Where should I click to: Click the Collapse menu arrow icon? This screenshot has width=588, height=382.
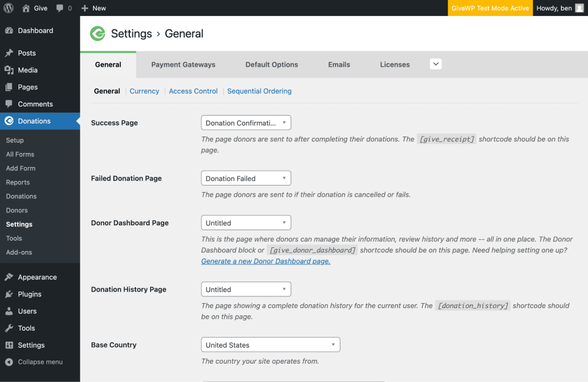pos(9,362)
